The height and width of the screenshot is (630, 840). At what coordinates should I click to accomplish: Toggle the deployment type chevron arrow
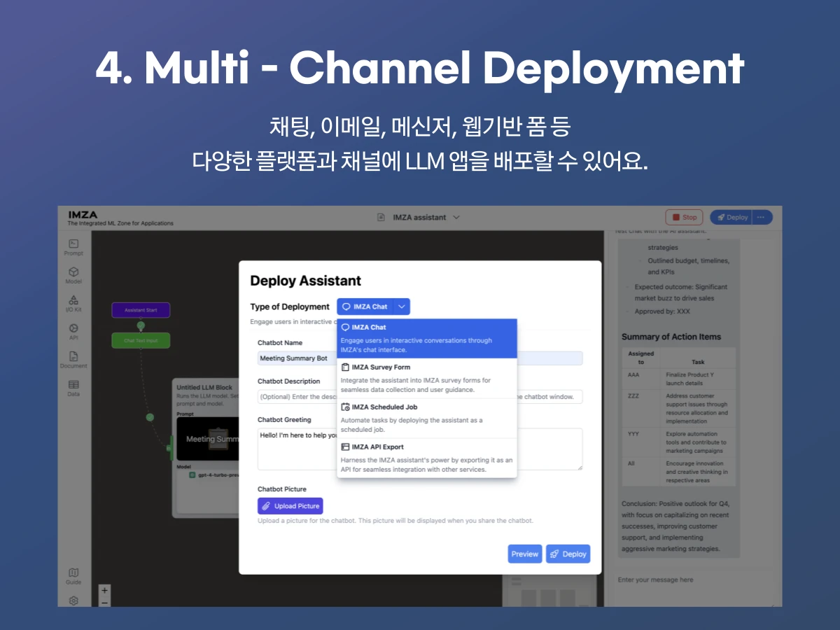[402, 307]
